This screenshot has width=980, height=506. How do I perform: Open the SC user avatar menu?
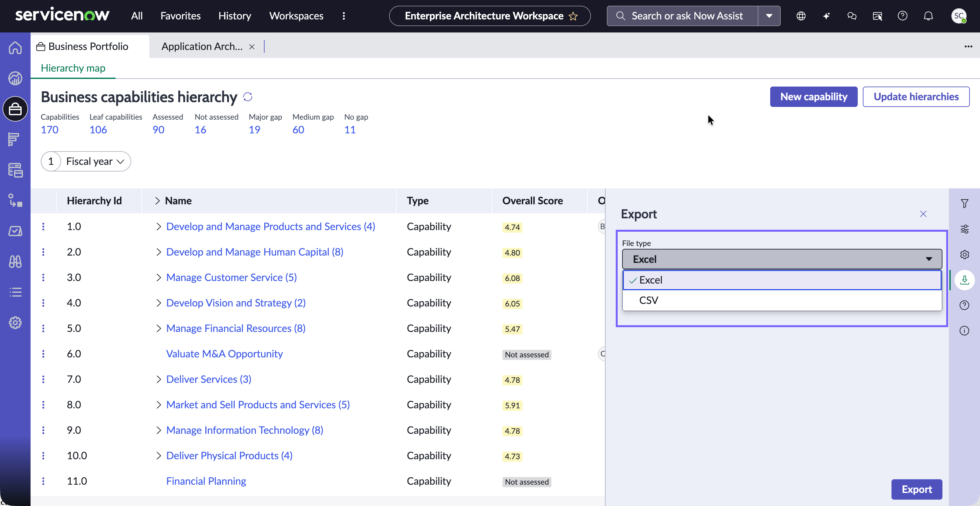click(959, 16)
